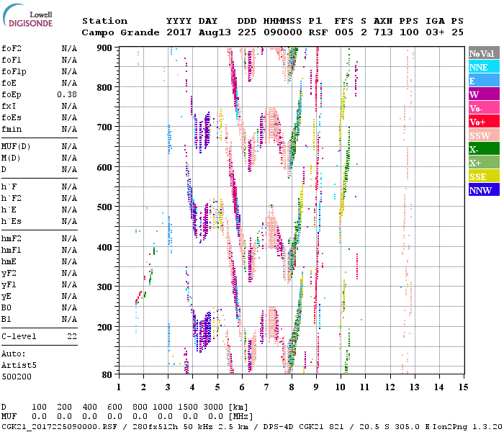Click the 500 km height axis label
The height and width of the screenshot is (432, 504).
click(104, 207)
